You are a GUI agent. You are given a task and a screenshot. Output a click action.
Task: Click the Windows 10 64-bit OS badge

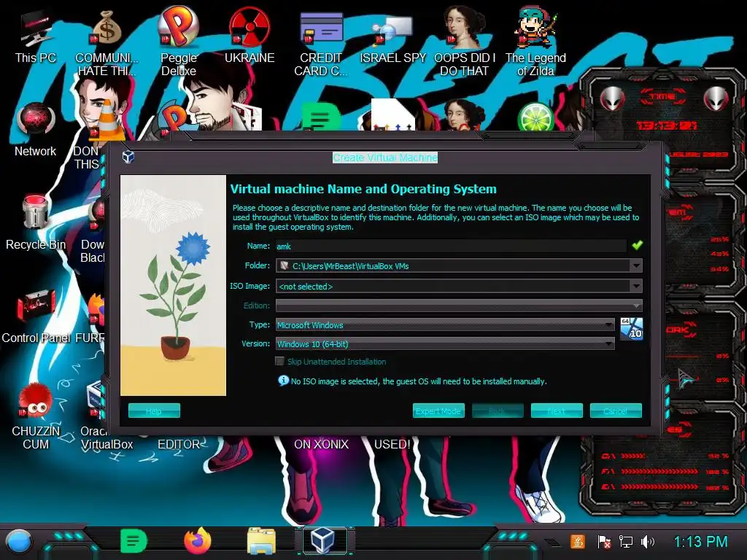[631, 329]
